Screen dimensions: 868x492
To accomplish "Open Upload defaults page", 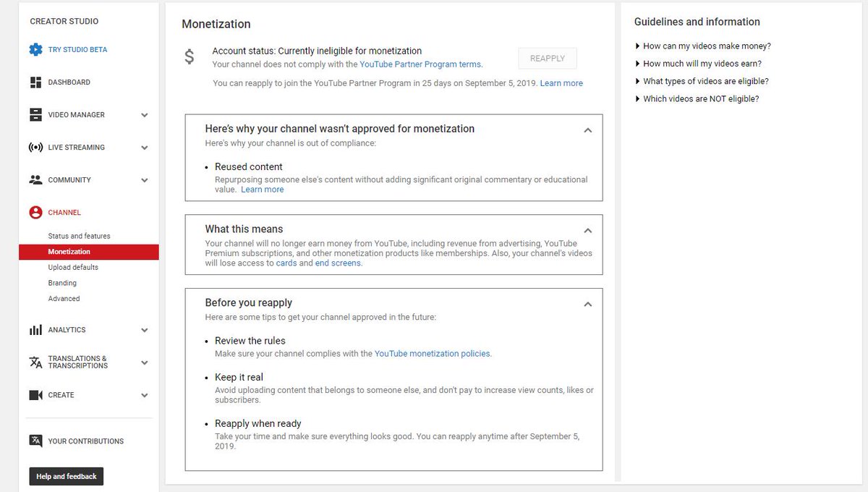I will (x=73, y=268).
